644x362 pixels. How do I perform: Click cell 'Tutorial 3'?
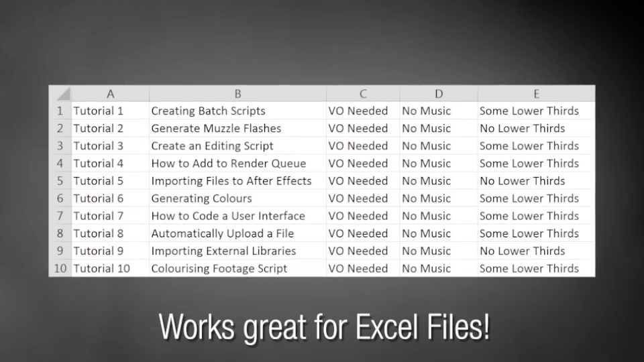[x=111, y=145]
